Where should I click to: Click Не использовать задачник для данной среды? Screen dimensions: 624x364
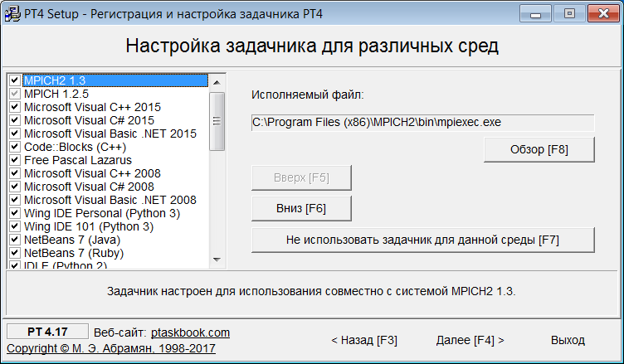(x=422, y=240)
